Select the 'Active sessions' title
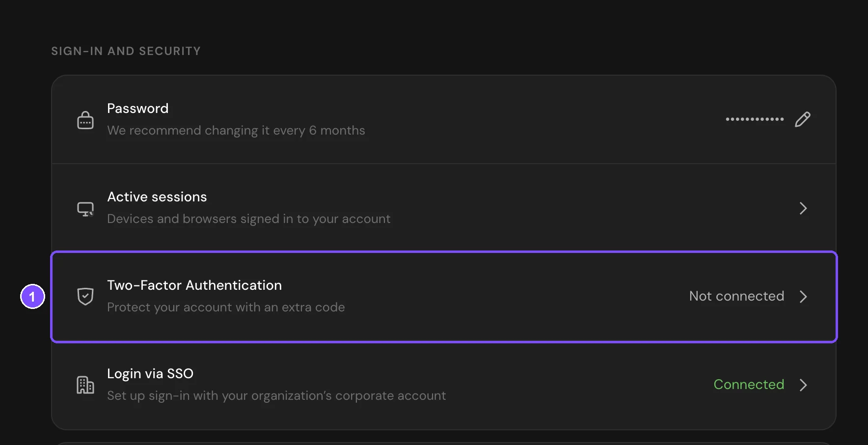Viewport: 868px width, 445px height. [157, 197]
